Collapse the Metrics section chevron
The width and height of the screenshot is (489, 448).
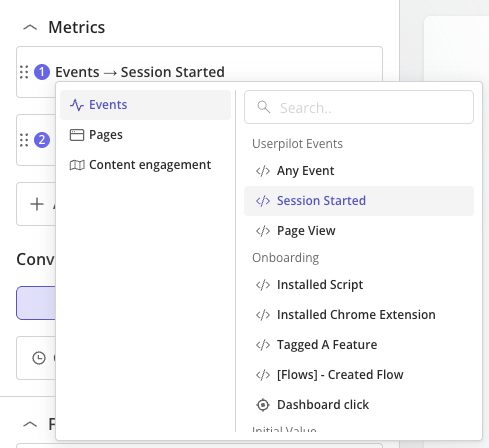tap(30, 28)
